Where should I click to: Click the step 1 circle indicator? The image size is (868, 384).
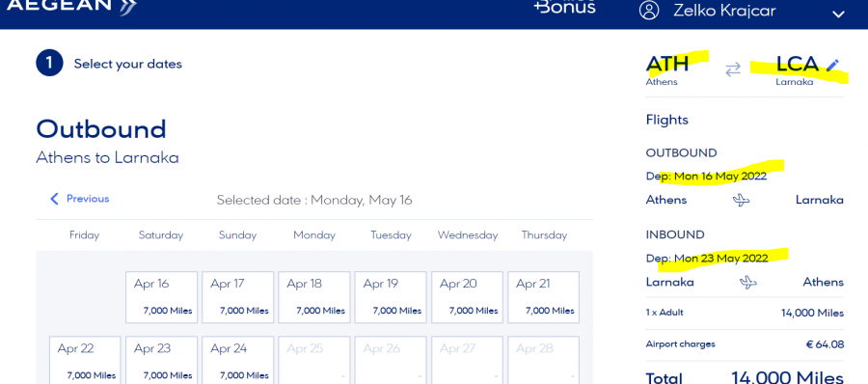49,64
